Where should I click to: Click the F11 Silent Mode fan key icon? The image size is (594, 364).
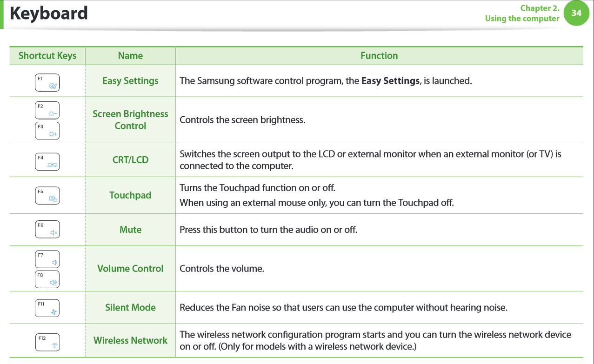click(x=47, y=308)
